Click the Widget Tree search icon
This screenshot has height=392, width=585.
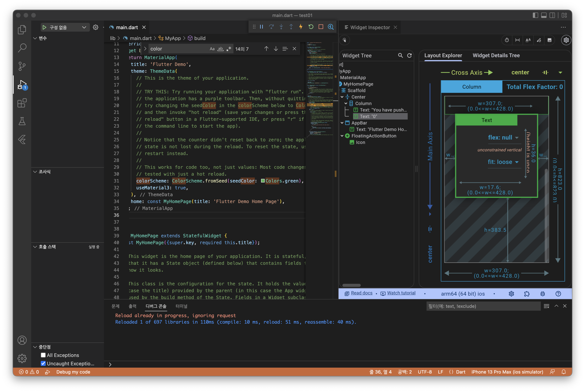(x=400, y=55)
